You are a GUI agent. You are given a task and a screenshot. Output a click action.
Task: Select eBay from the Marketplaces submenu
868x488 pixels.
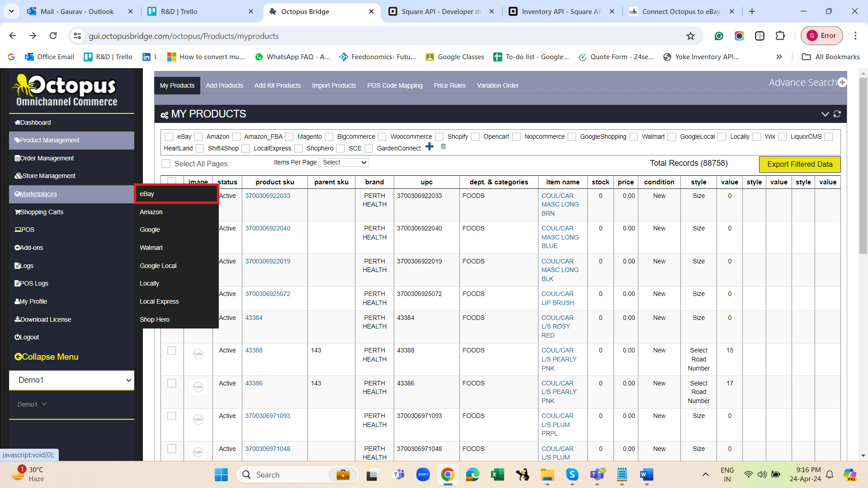[176, 194]
